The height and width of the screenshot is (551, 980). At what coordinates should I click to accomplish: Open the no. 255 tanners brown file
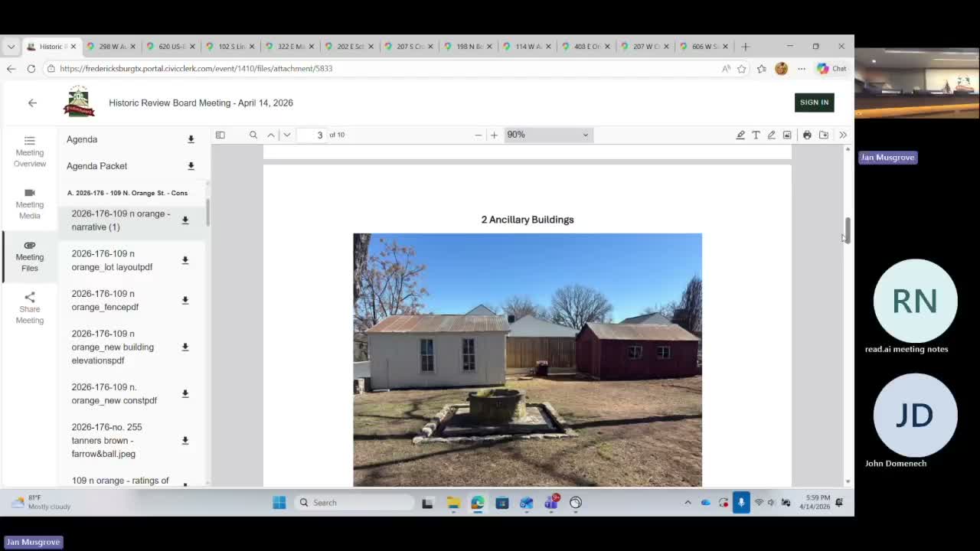106,441
